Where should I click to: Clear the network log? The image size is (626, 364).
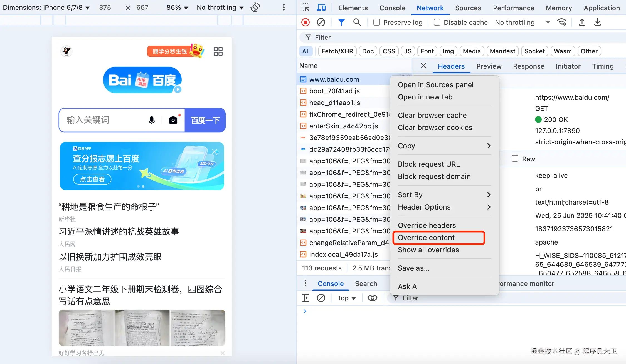pyautogui.click(x=321, y=22)
